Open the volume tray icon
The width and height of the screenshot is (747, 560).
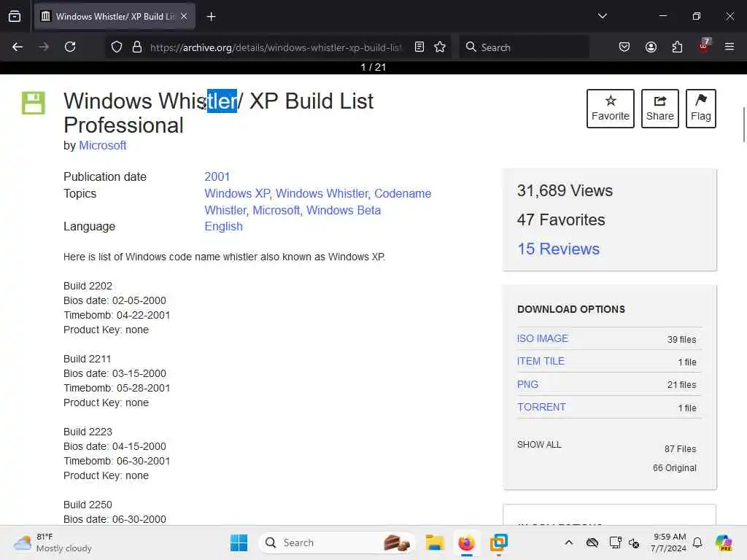(x=634, y=542)
